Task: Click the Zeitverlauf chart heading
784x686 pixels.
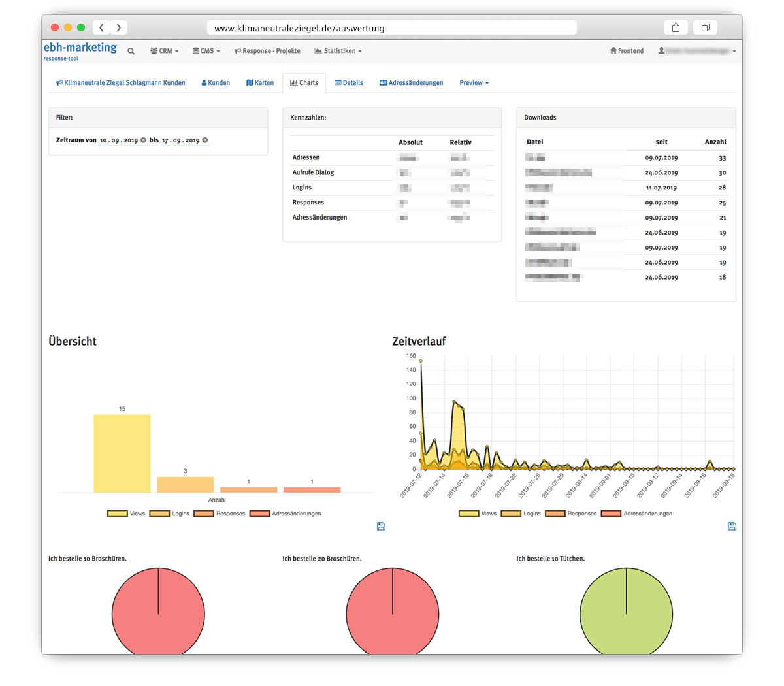Action: tap(419, 341)
